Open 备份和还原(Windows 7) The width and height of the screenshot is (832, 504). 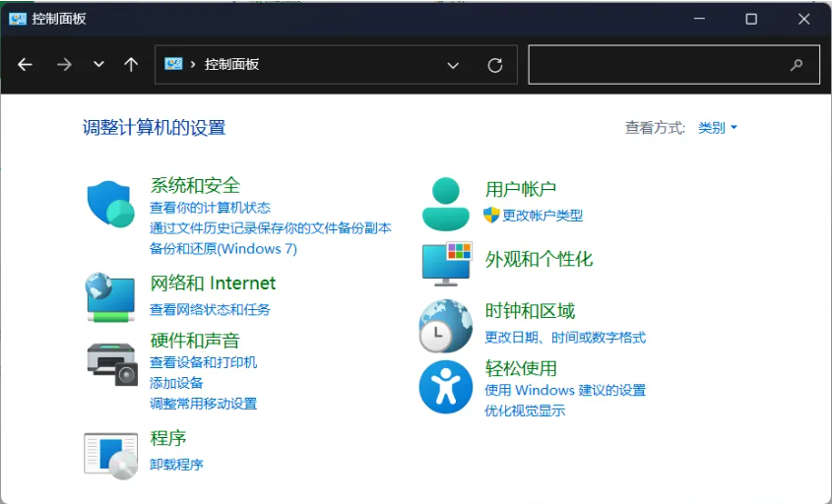[x=224, y=249]
